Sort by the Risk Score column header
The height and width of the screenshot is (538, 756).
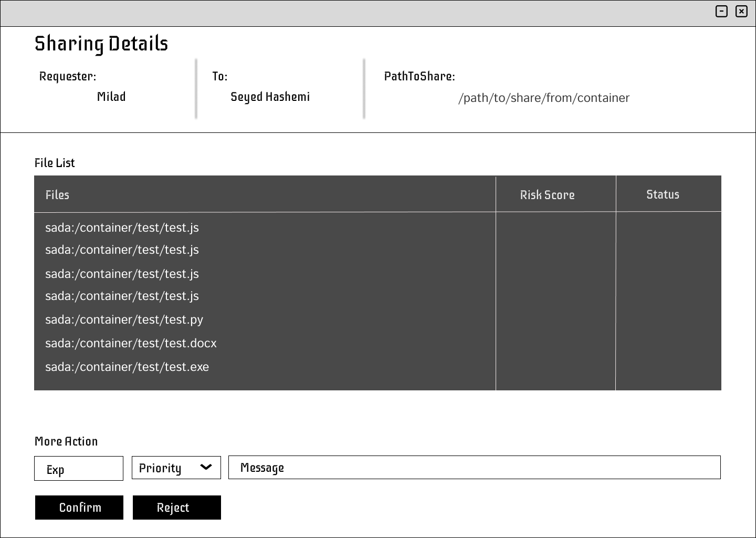tap(547, 195)
